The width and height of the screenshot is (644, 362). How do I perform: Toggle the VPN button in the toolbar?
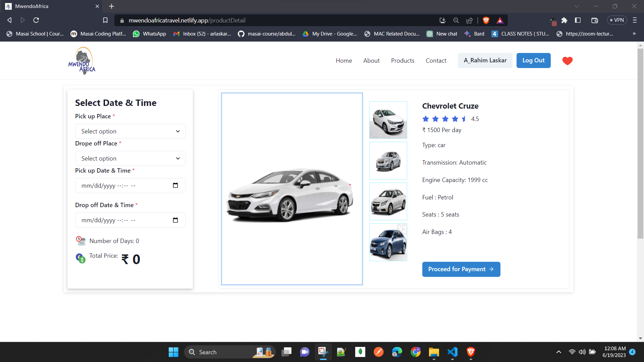[x=617, y=20]
